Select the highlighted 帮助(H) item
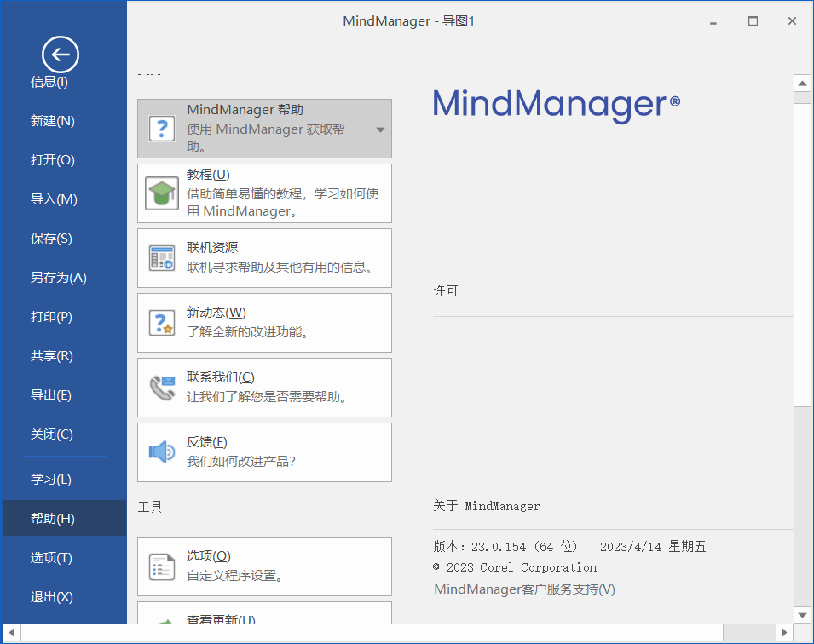This screenshot has width=814, height=644. [x=65, y=518]
